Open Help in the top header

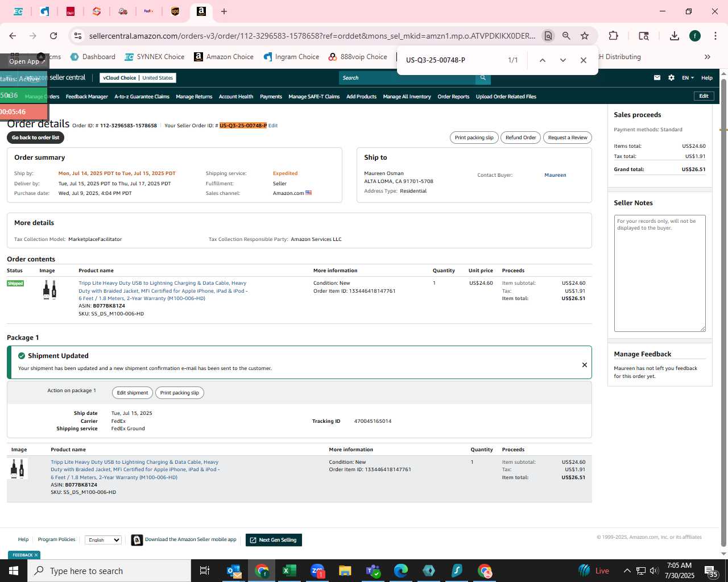click(707, 78)
